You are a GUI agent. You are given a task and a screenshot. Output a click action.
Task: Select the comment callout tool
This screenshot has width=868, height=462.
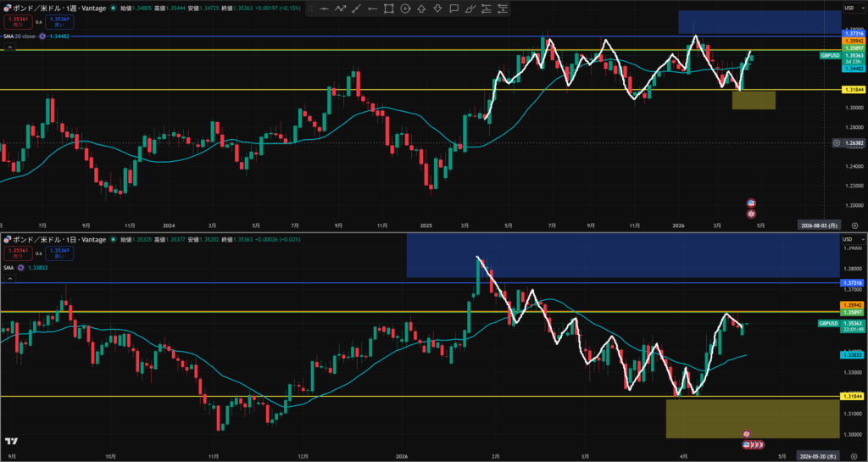click(454, 8)
